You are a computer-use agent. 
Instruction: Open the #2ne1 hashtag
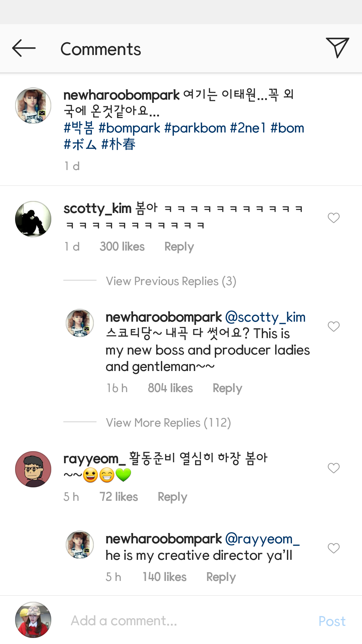(x=248, y=128)
